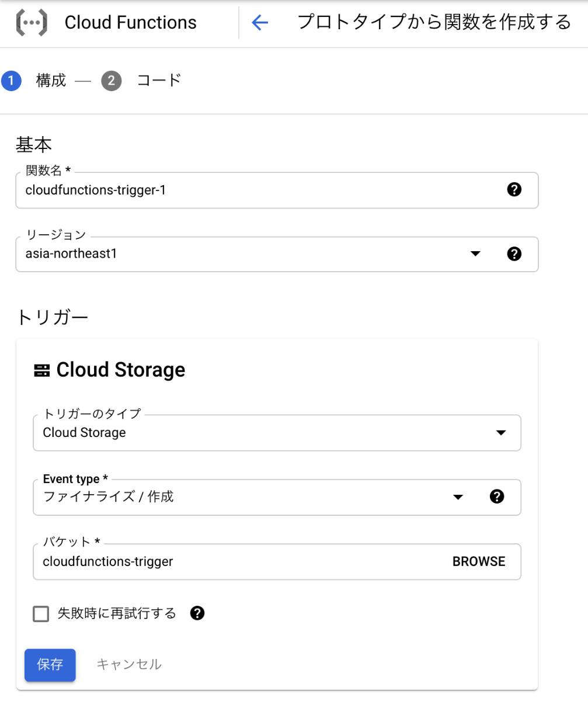Viewport: 588px width, 701px height.
Task: Click the ファイナライズ / 作成 value
Action: click(109, 497)
